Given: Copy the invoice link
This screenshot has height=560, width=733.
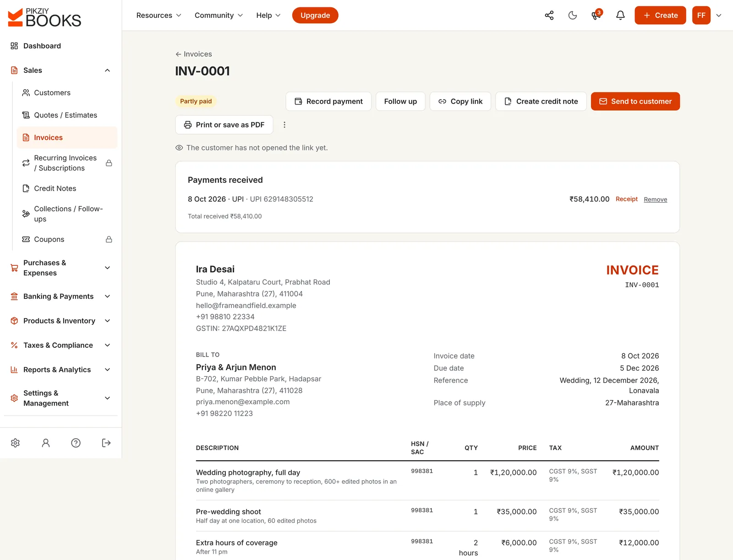Looking at the screenshot, I should pos(460,101).
